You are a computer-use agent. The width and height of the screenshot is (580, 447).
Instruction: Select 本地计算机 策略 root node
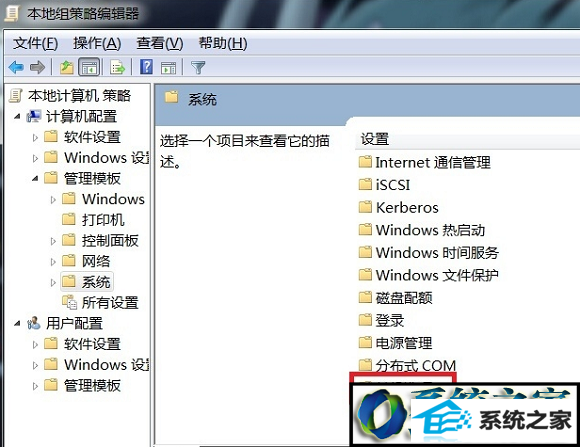79,96
